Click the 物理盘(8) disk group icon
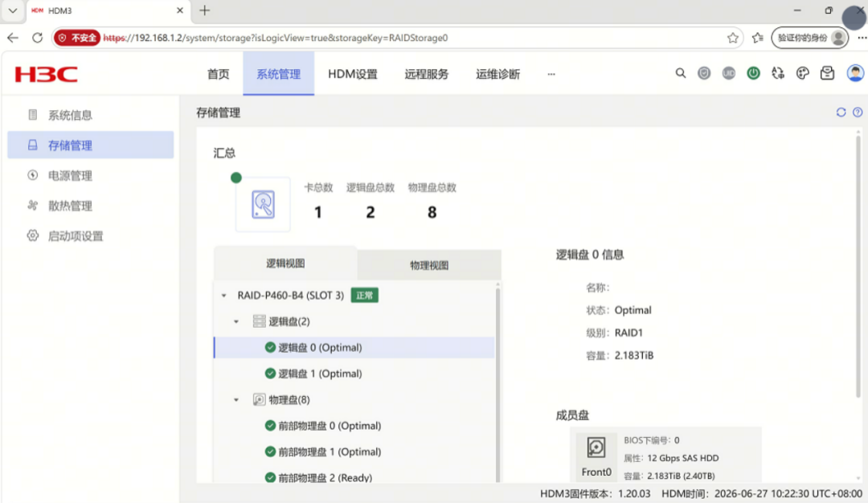868x503 pixels. [x=259, y=399]
